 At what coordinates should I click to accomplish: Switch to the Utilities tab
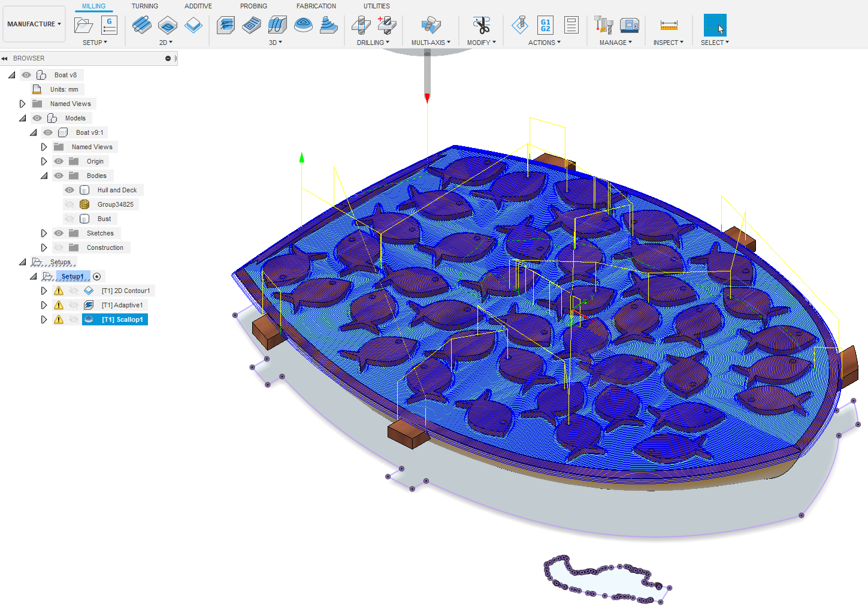pyautogui.click(x=377, y=6)
